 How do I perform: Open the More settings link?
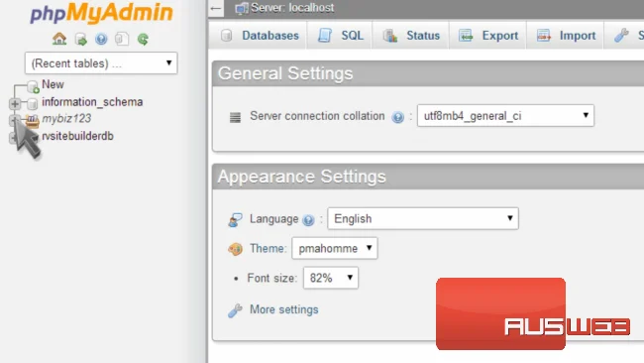click(x=283, y=309)
